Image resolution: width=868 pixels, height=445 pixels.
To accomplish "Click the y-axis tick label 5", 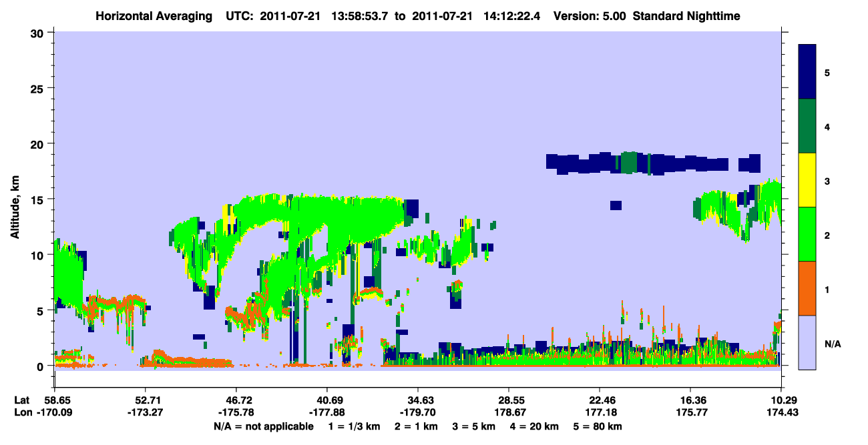I will (41, 310).
